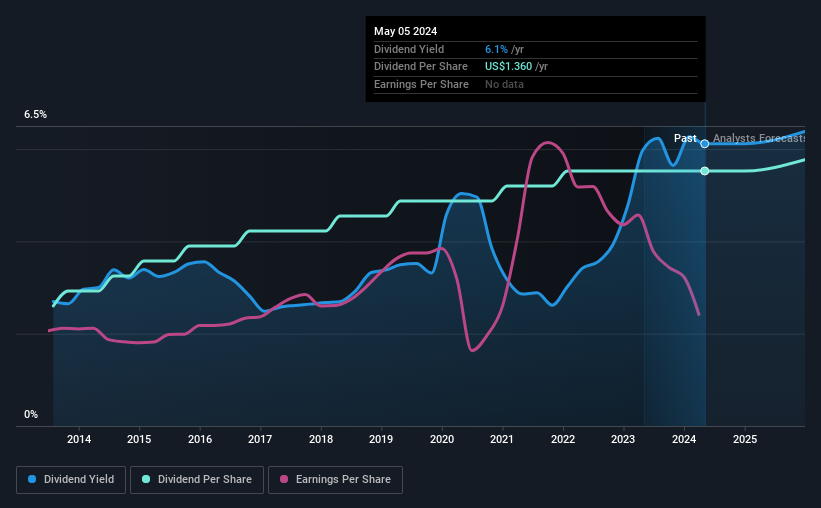Viewport: 821px width, 508px height.
Task: Click the pink Earnings Per Share legend dot
Action: click(x=284, y=479)
